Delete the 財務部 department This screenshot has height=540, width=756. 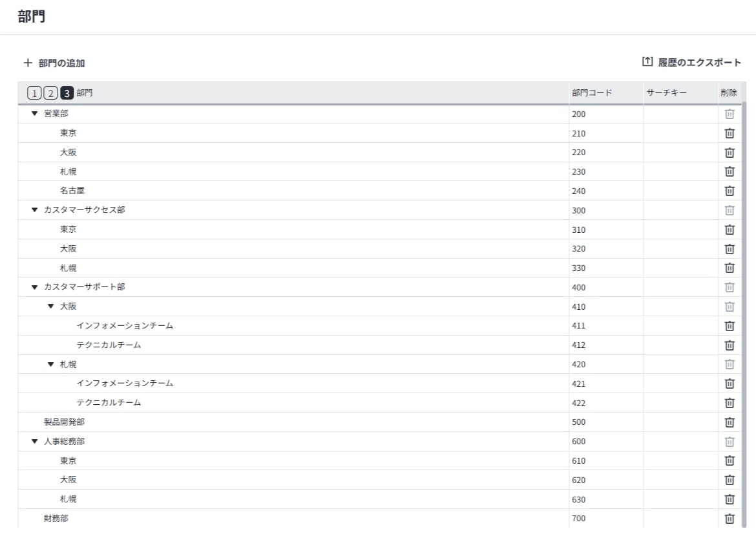730,519
